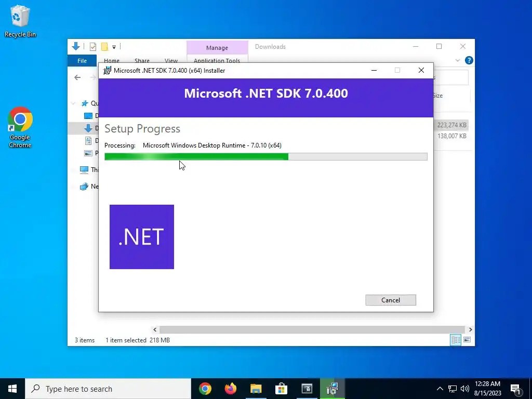The width and height of the screenshot is (532, 399).
Task: Click the 138,007 KB size cell
Action: [x=451, y=136]
